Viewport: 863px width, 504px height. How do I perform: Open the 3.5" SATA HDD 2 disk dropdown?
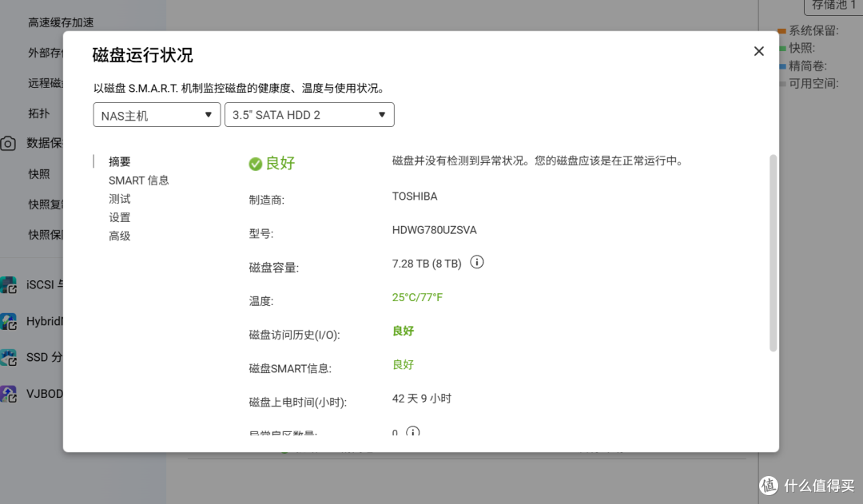[309, 115]
